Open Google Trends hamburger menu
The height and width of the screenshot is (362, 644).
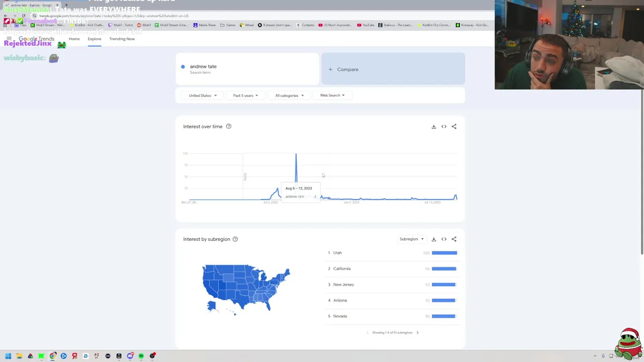(x=9, y=39)
